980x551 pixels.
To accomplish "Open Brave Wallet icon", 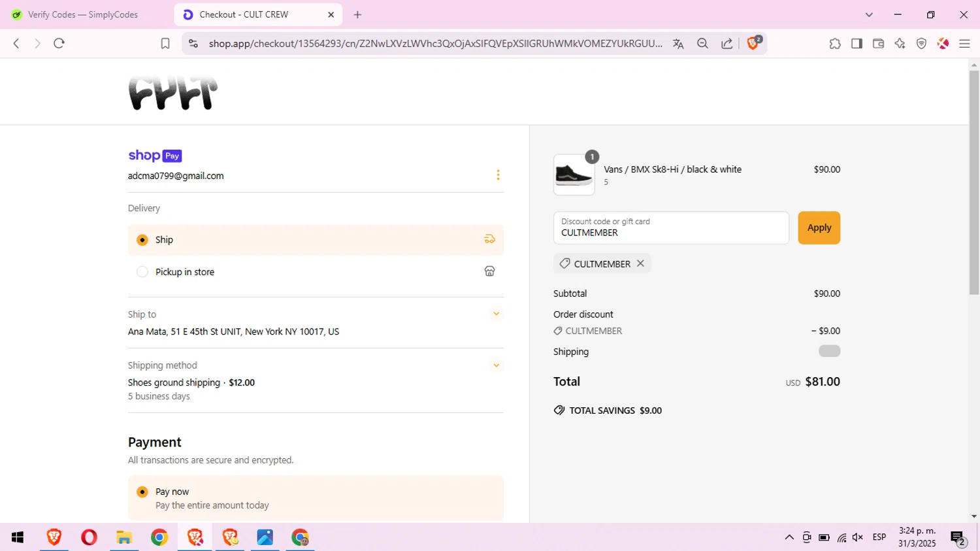I will coord(878,43).
